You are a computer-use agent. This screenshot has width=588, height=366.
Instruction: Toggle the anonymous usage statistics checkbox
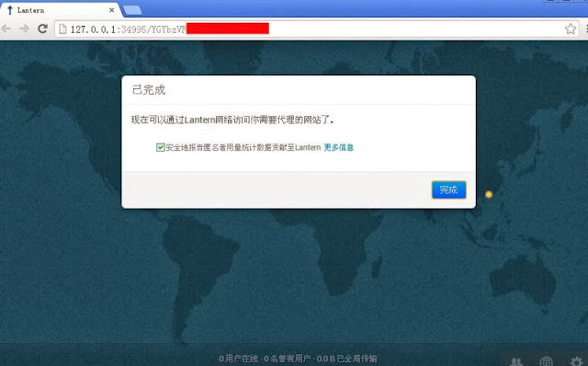pos(160,147)
